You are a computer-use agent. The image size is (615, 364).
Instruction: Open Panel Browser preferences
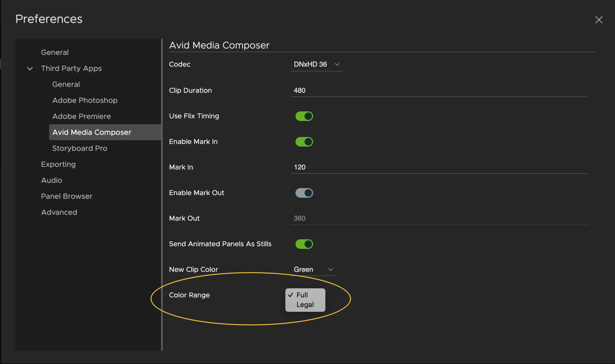67,196
